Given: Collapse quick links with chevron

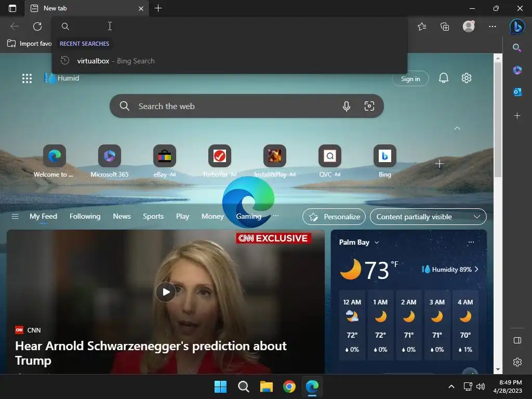Looking at the screenshot, I should [457, 128].
